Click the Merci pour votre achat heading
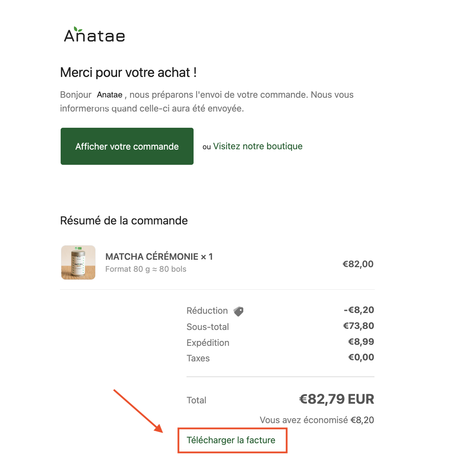This screenshot has height=463, width=476. tap(128, 73)
